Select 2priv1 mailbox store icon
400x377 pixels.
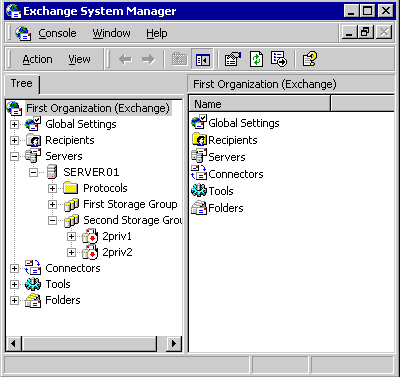(90, 236)
